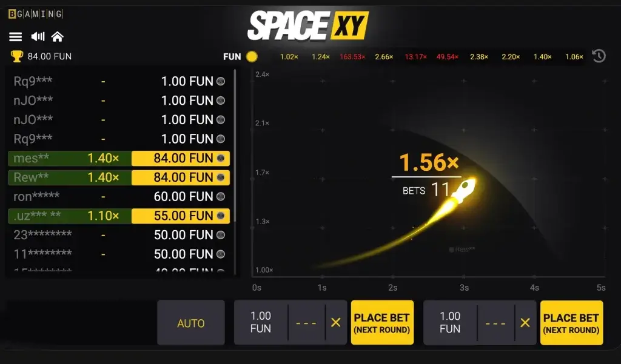Select the 2.66× history multiplier
The image size is (621, 364).
click(384, 57)
